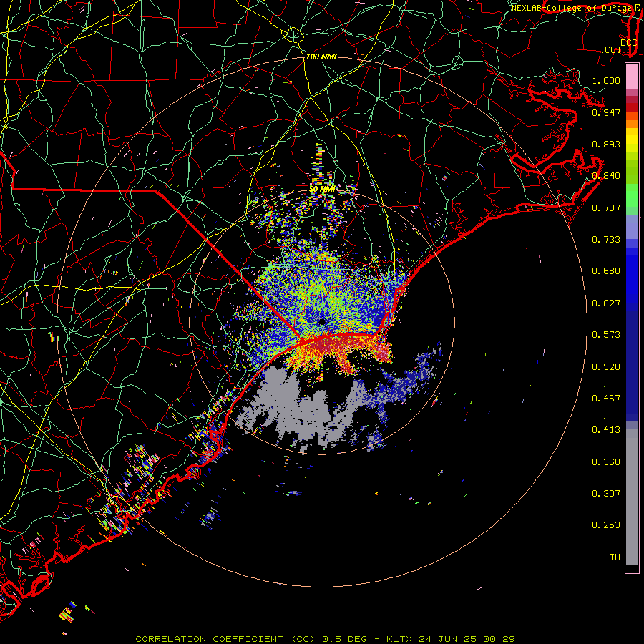
Task: Select the 0.840 scale value
Action: (606, 176)
